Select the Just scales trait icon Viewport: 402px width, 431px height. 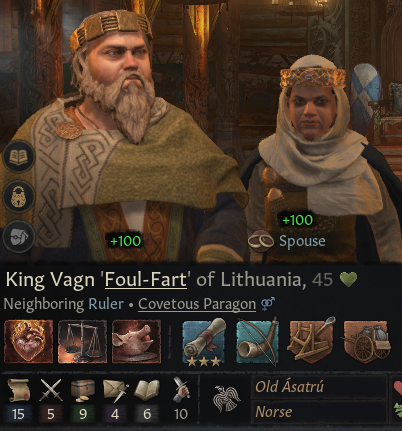point(82,341)
